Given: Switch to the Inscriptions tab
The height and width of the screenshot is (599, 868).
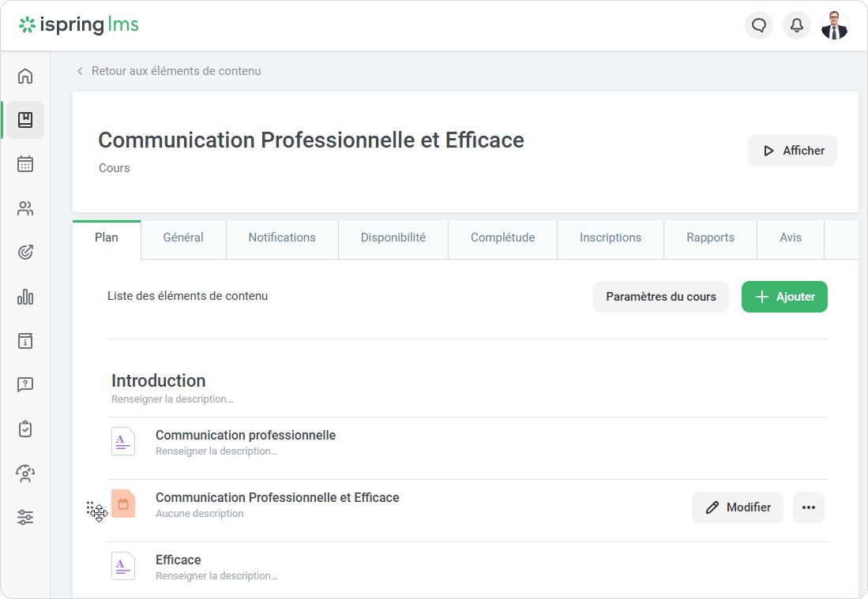Looking at the screenshot, I should pos(611,238).
